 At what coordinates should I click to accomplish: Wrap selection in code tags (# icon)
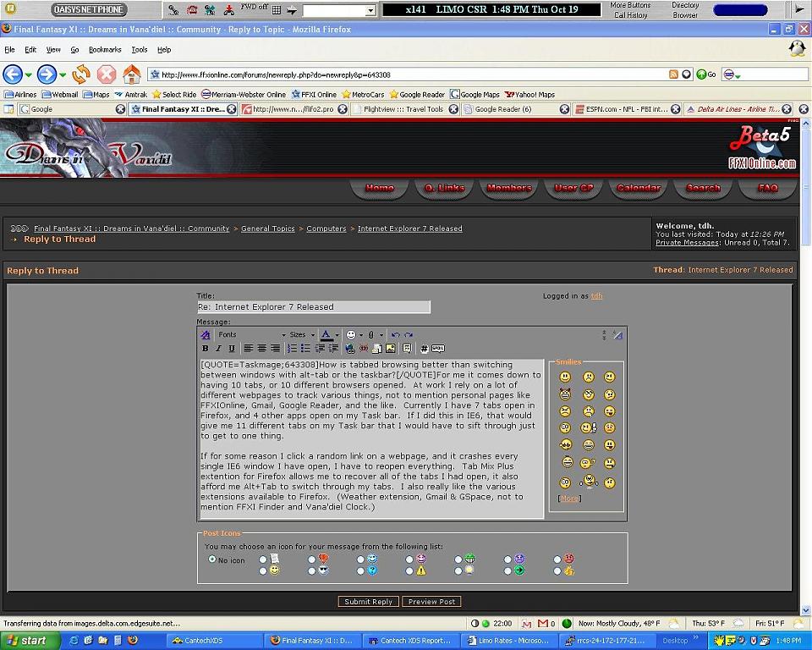[x=424, y=349]
